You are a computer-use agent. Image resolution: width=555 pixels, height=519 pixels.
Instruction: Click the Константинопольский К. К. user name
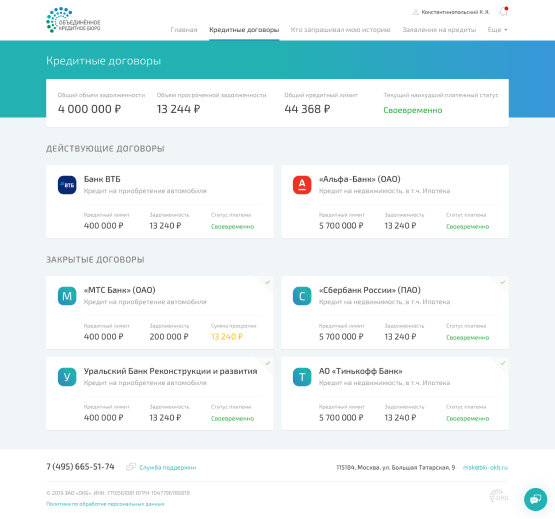pos(455,12)
